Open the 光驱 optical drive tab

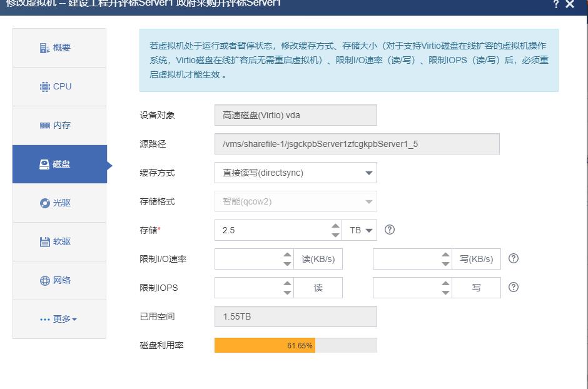[59, 203]
